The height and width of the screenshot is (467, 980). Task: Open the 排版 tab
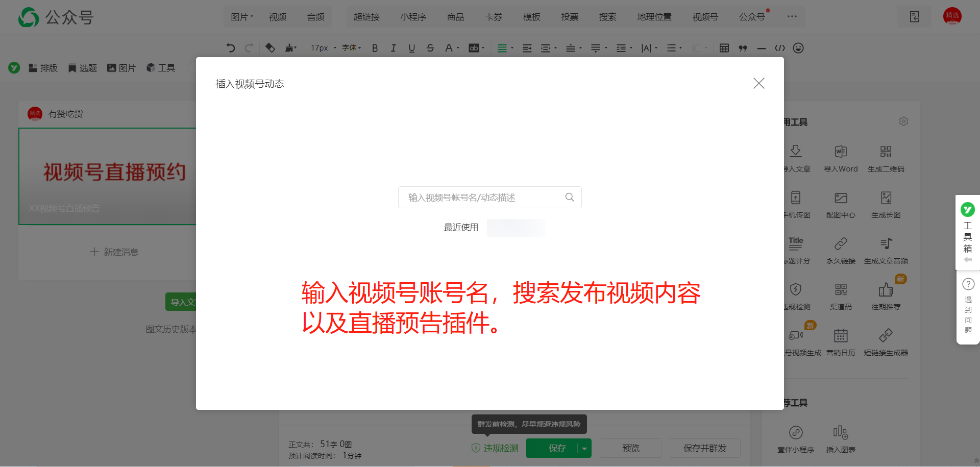(43, 68)
